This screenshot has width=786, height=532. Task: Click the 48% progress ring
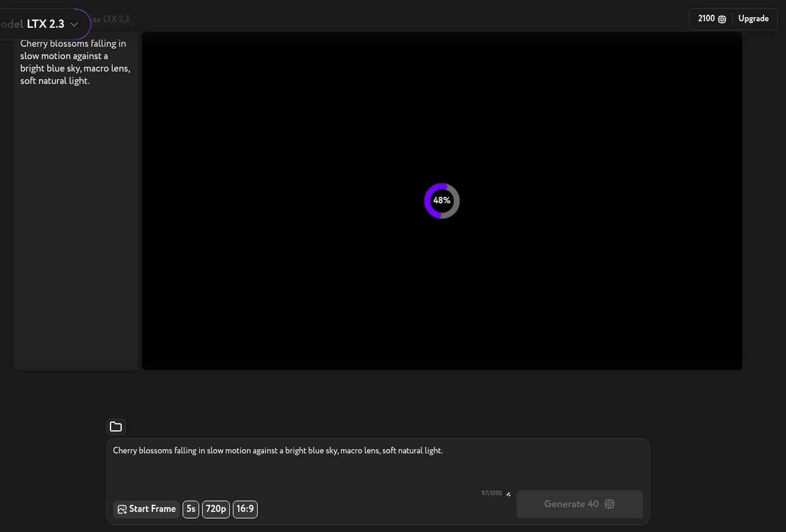[441, 200]
